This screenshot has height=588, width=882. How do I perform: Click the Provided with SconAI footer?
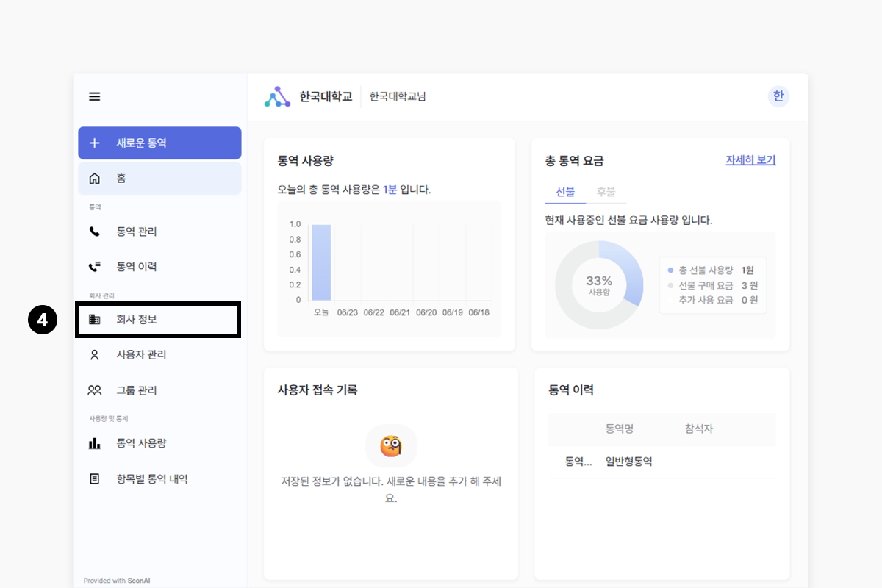click(x=117, y=581)
